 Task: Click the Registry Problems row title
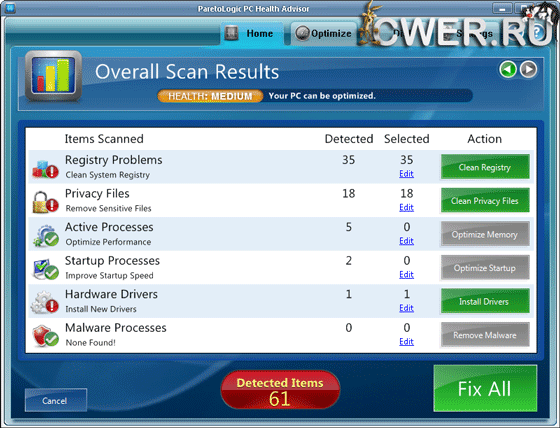click(114, 160)
